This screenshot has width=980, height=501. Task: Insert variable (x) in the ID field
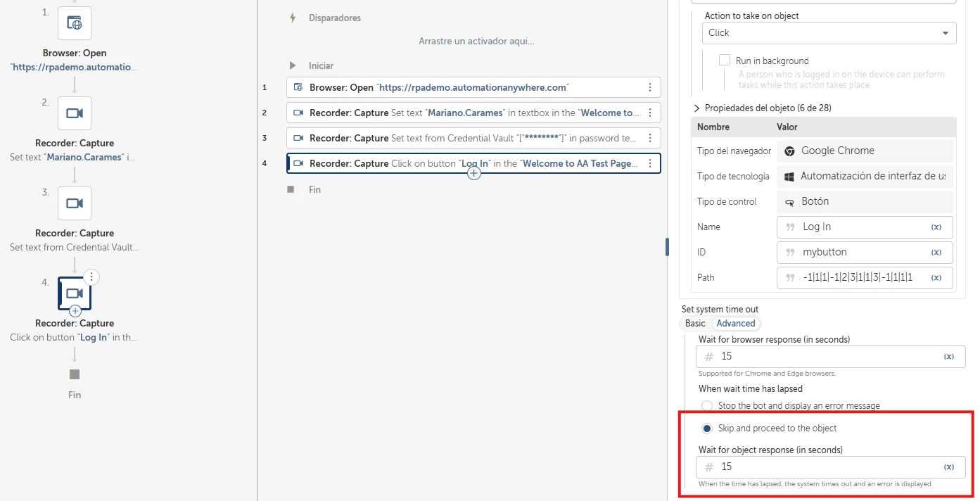tap(936, 253)
